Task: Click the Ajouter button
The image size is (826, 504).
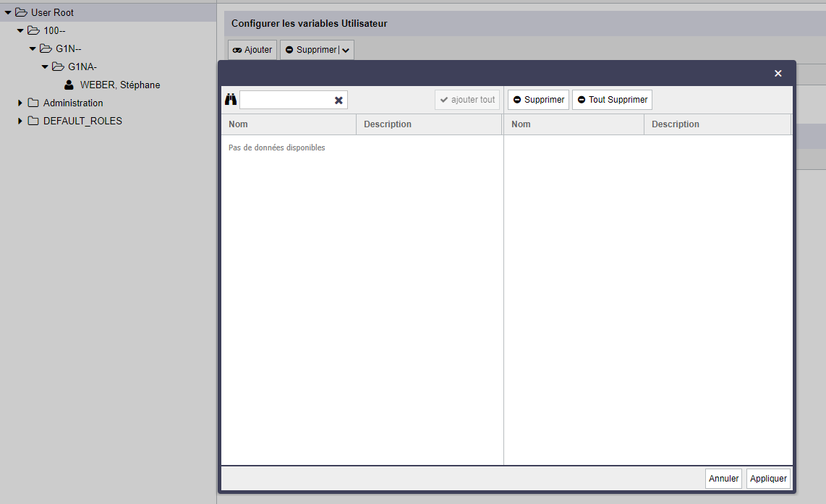Action: (x=252, y=50)
